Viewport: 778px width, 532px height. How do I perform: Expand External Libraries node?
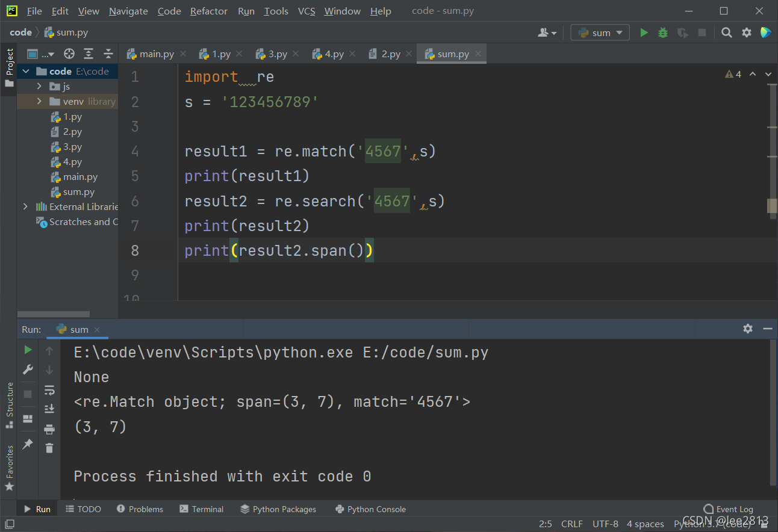(25, 206)
